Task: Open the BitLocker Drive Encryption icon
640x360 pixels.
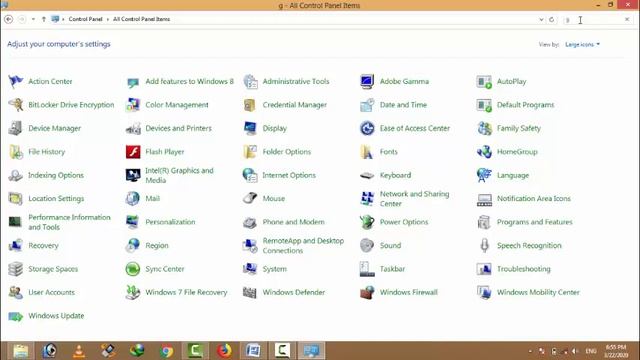Action: coord(16,105)
